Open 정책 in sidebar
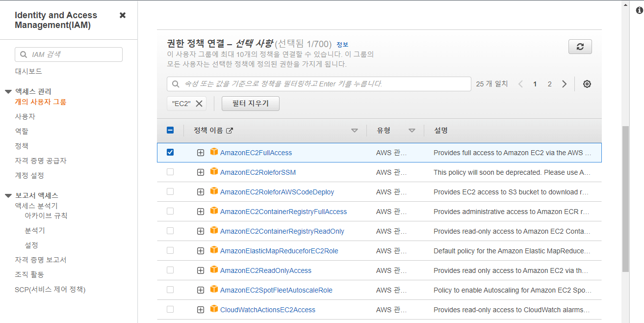This screenshot has width=644, height=323. tap(22, 146)
